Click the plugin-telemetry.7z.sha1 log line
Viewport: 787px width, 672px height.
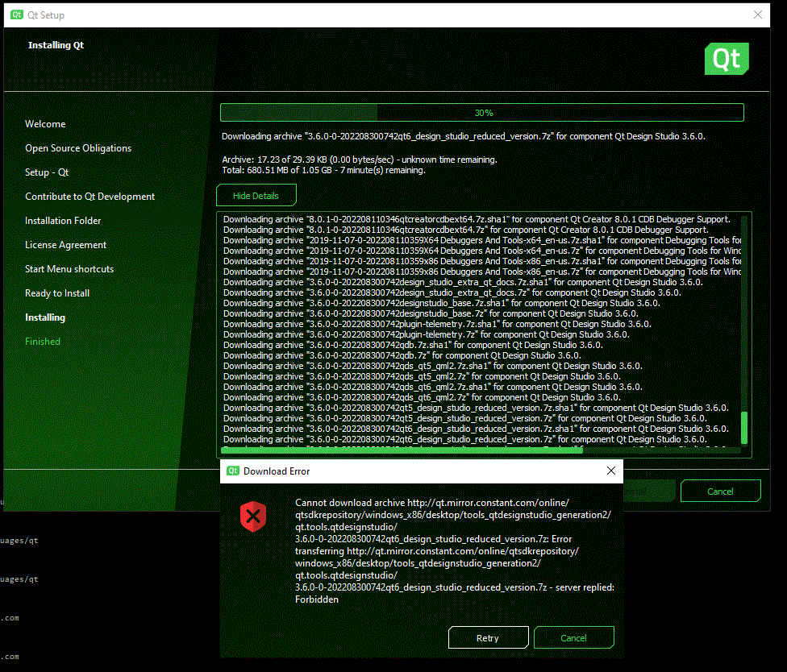pos(437,324)
